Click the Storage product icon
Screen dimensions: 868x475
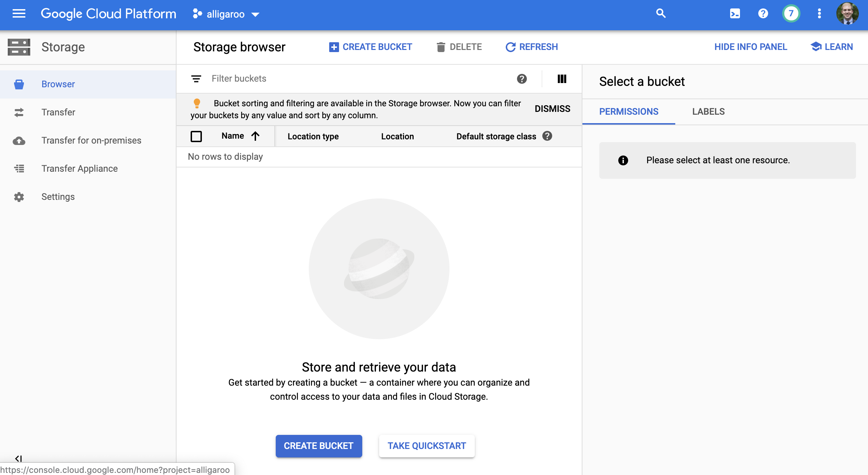coord(19,47)
